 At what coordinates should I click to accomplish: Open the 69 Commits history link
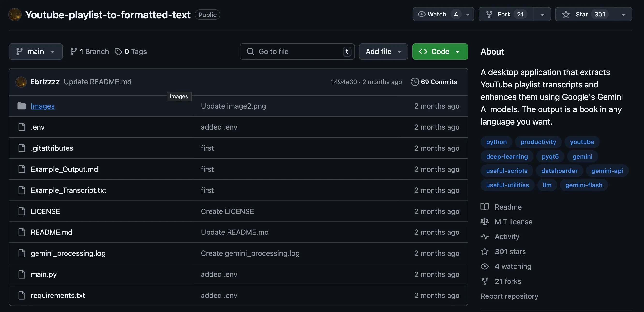coord(434,82)
